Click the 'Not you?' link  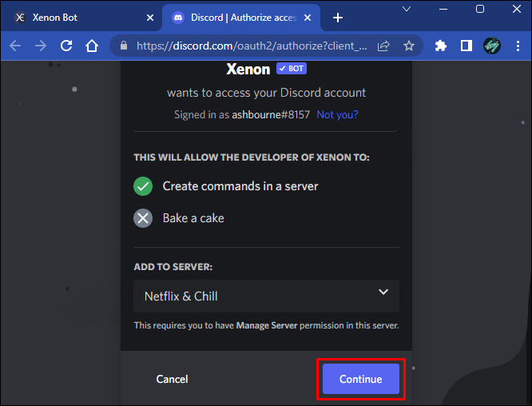pyautogui.click(x=337, y=114)
